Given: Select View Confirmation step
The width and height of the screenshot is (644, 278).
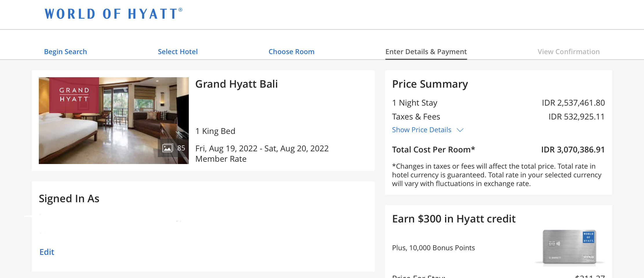Looking at the screenshot, I should 568,51.
